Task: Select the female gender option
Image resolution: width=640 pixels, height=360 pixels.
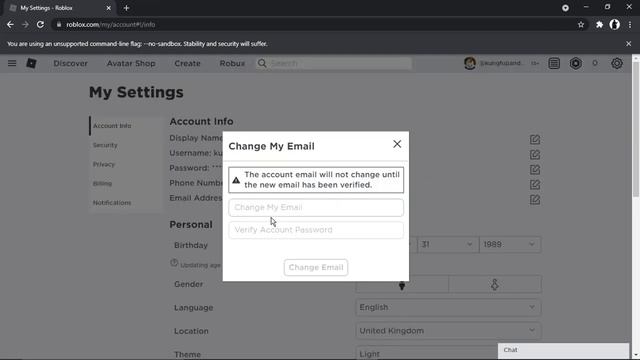Action: point(495,284)
